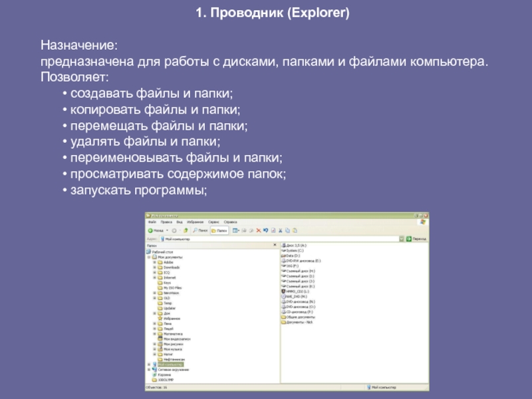
Task: Select Съемный диск (K:) drive
Action: (x=298, y=286)
